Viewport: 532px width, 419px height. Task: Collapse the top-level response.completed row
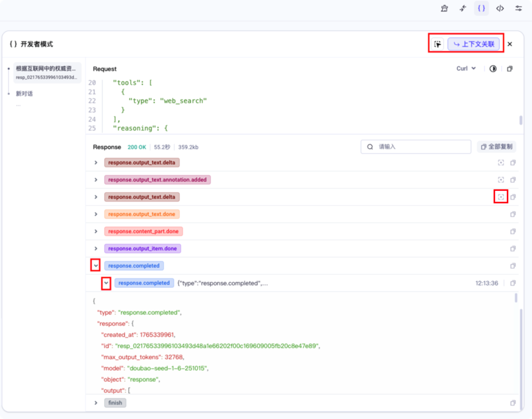click(x=95, y=265)
